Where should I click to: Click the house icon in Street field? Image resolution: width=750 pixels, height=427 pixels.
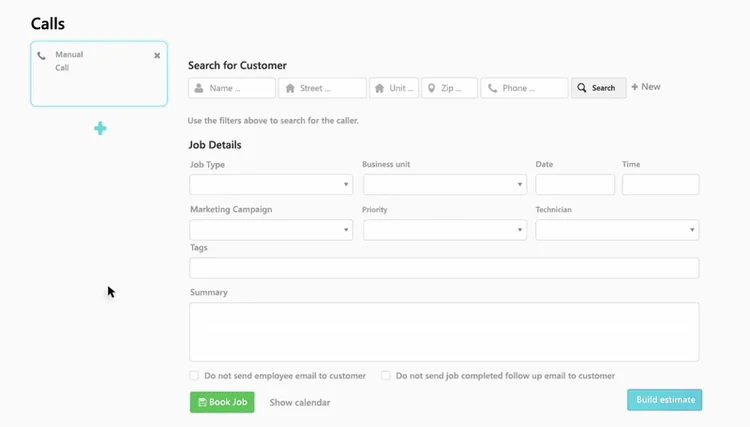[x=290, y=88]
